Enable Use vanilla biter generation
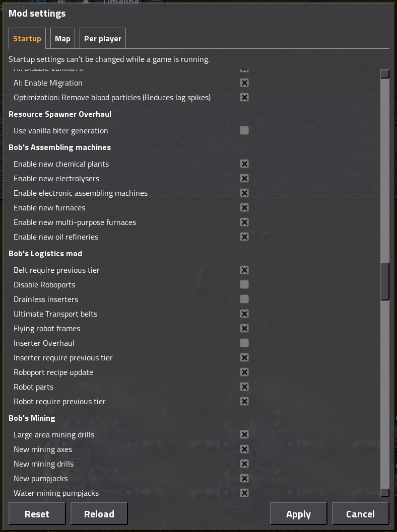This screenshot has width=397, height=532. (244, 131)
